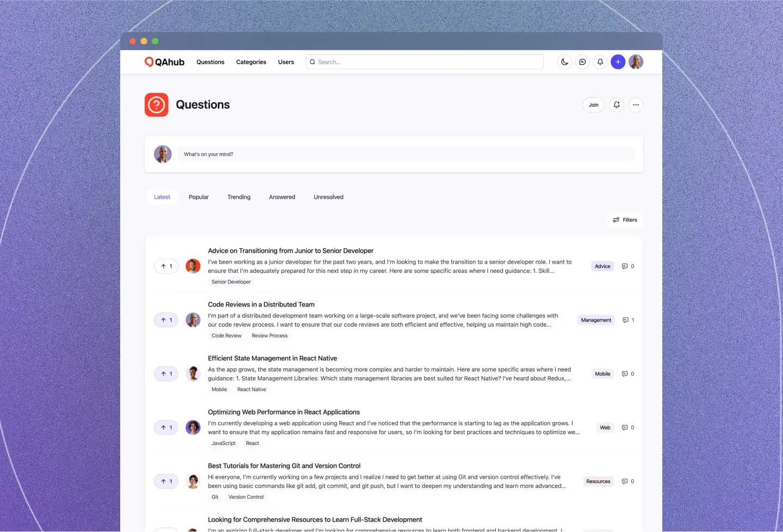Click the red Questions space icon
Image resolution: width=783 pixels, height=532 pixels.
(x=157, y=105)
